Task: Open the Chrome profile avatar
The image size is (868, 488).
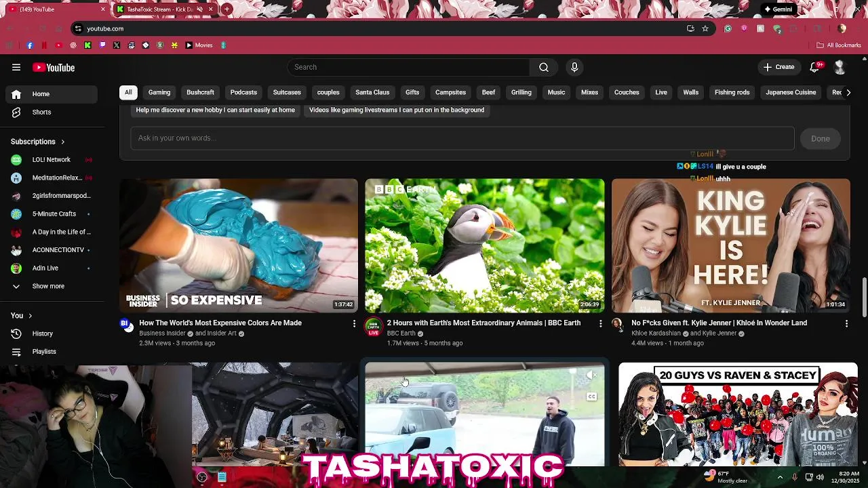Action: (842, 28)
